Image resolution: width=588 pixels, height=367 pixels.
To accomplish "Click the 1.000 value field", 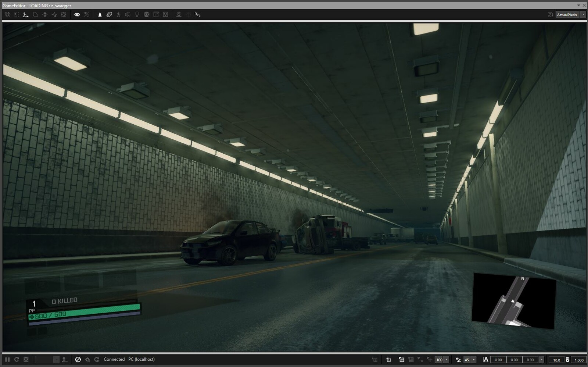I will coord(579,360).
